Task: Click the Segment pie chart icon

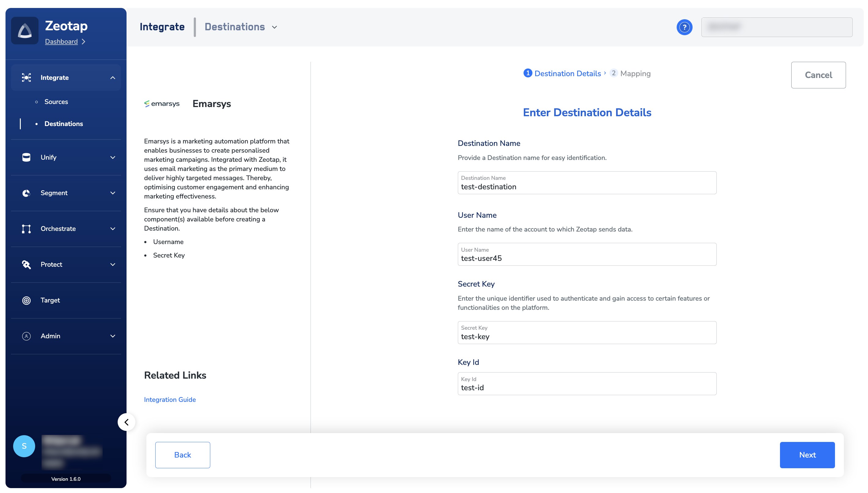Action: [26, 193]
